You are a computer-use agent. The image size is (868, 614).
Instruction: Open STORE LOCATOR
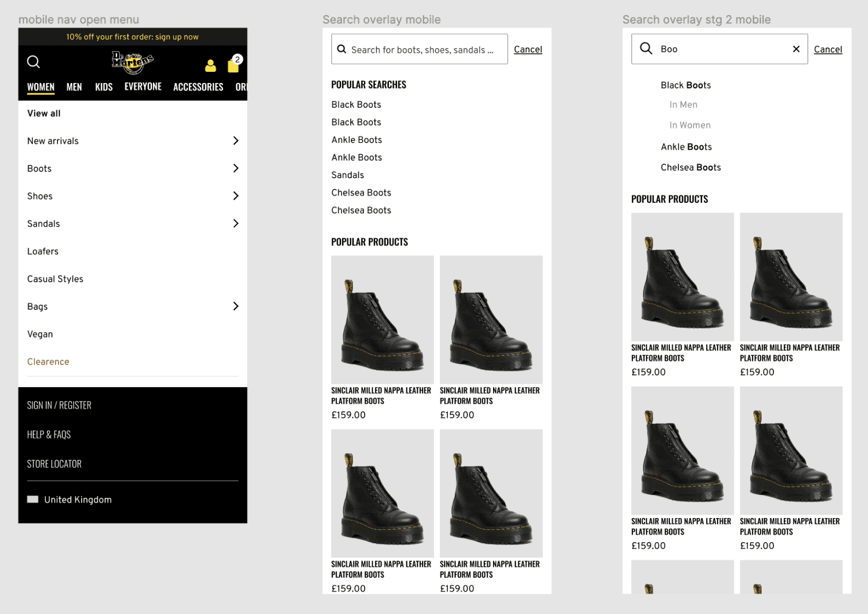point(54,464)
